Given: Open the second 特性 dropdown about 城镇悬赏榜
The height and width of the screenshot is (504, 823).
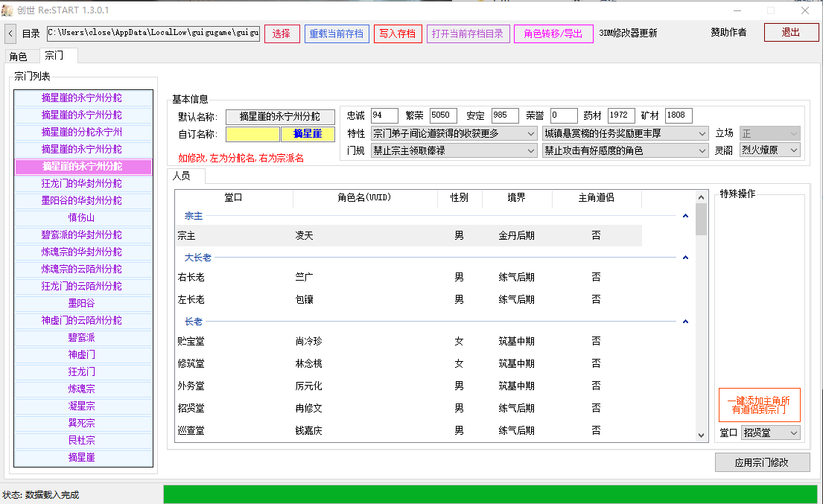Looking at the screenshot, I should pyautogui.click(x=625, y=134).
